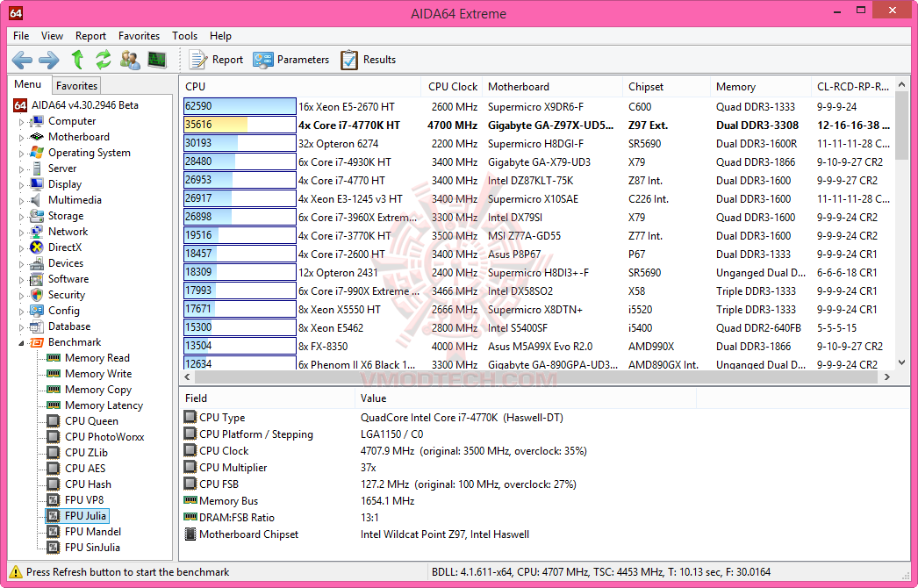Screen dimensions: 918x588
Task: Select FPU SinJulia benchmark
Action: [92, 548]
